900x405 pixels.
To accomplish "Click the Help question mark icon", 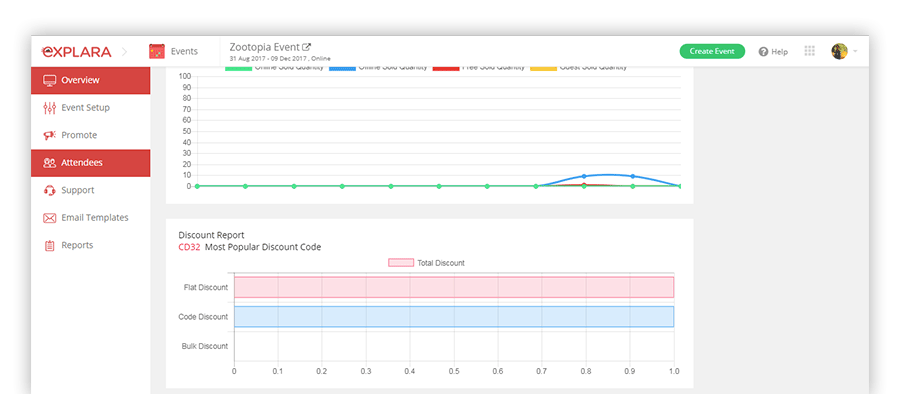I will point(763,52).
